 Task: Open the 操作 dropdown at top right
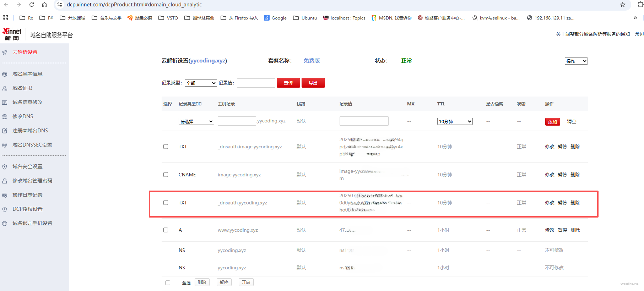coord(576,61)
